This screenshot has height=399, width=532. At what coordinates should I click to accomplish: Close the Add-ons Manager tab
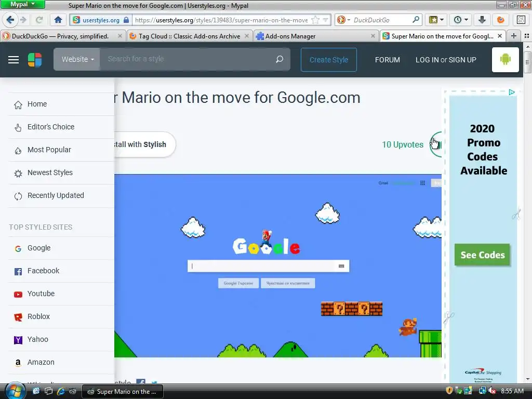coord(373,36)
